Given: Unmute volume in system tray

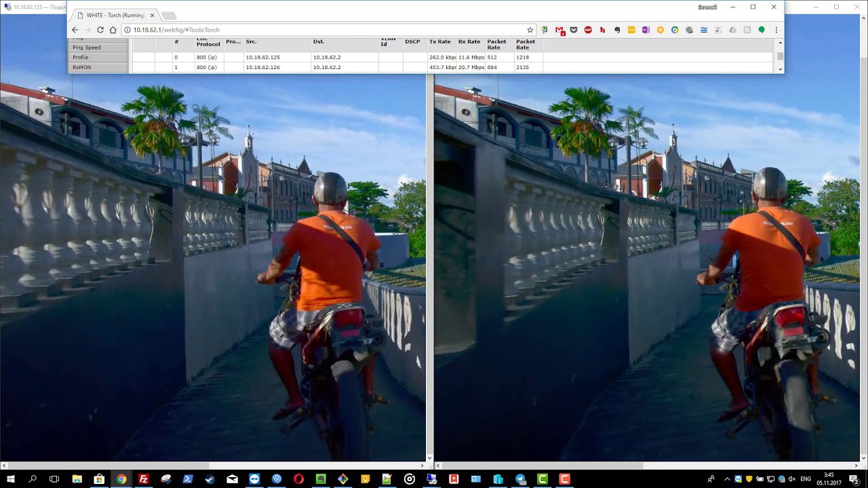Looking at the screenshot, I should (x=792, y=479).
